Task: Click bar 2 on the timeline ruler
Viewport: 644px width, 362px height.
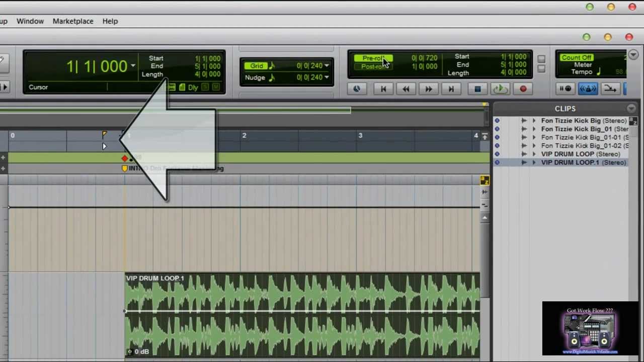Action: coord(244,136)
